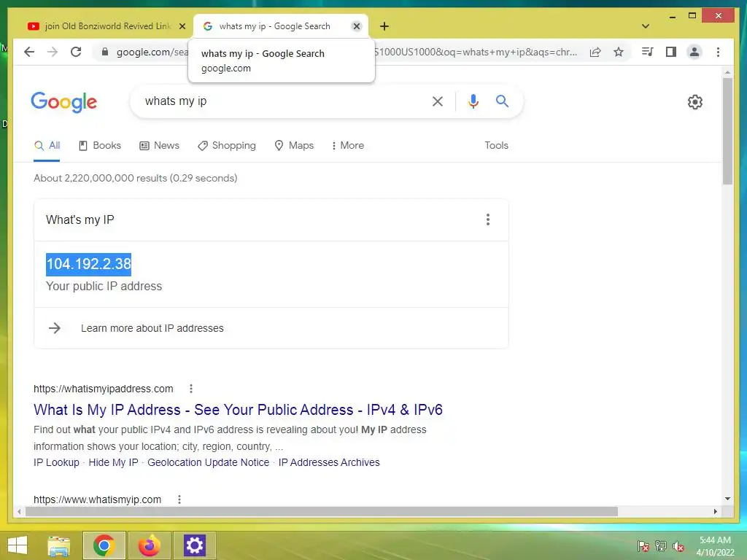
Task: Select the All results tab
Action: 47,146
